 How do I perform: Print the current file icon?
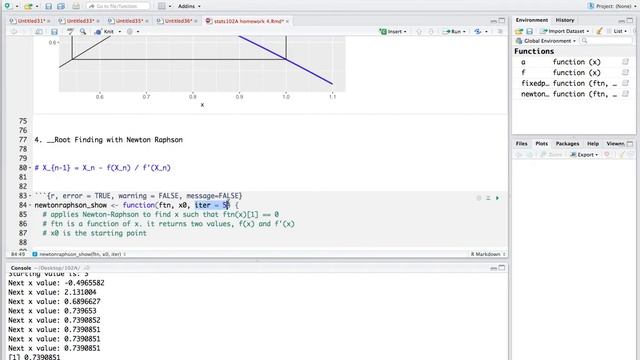[x=76, y=6]
